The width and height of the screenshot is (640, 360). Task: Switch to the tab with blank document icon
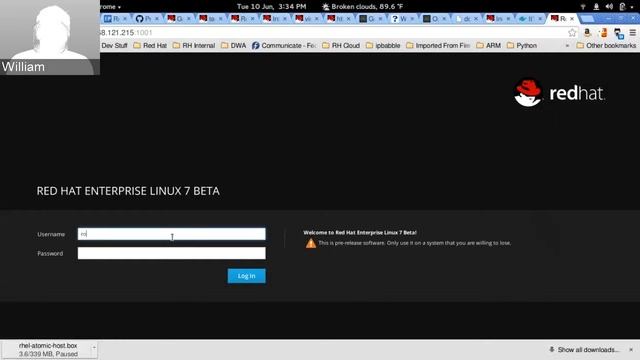(x=466, y=18)
